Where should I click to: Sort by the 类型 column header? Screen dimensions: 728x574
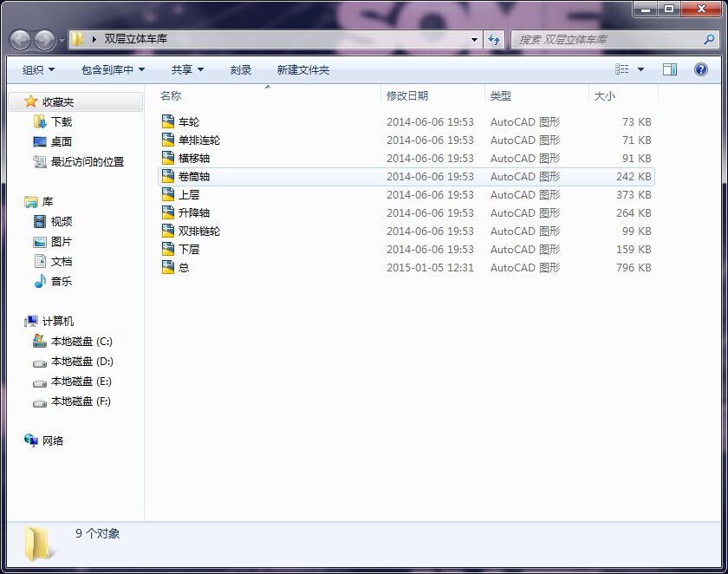pyautogui.click(x=536, y=95)
